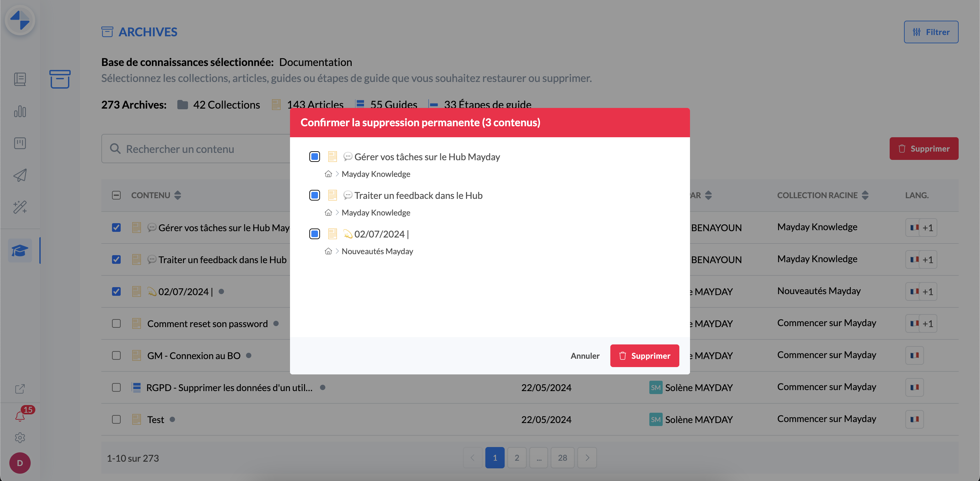Click Annuler to cancel the deletion
The image size is (980, 481).
[x=585, y=356]
